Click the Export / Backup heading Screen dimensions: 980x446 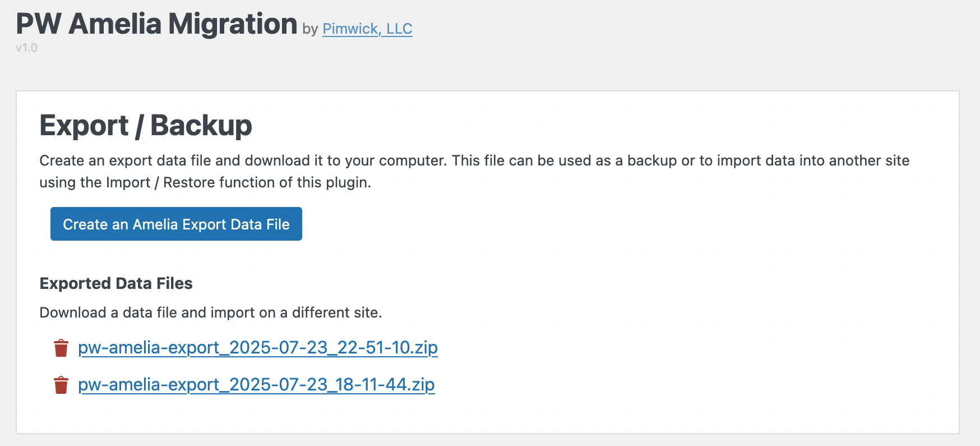(146, 125)
